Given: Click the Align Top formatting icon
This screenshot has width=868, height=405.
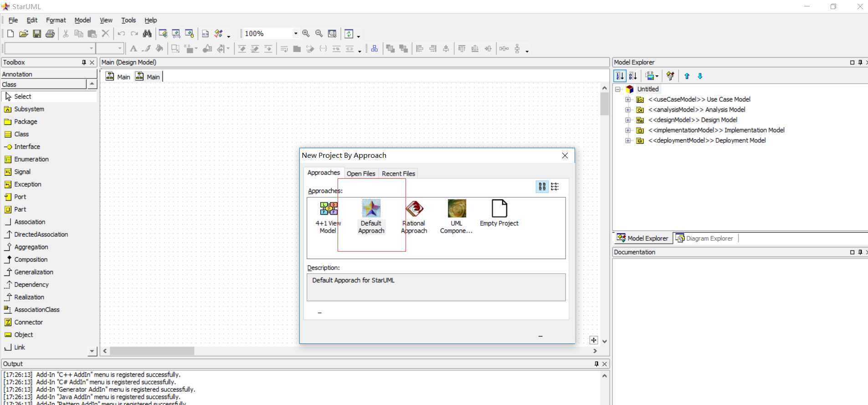Looking at the screenshot, I should click(462, 49).
